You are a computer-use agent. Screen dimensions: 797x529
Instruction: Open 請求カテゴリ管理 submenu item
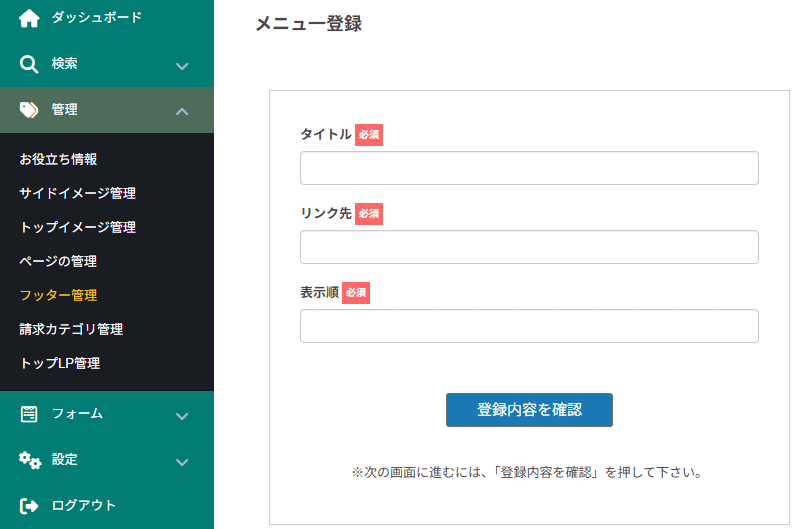click(71, 329)
